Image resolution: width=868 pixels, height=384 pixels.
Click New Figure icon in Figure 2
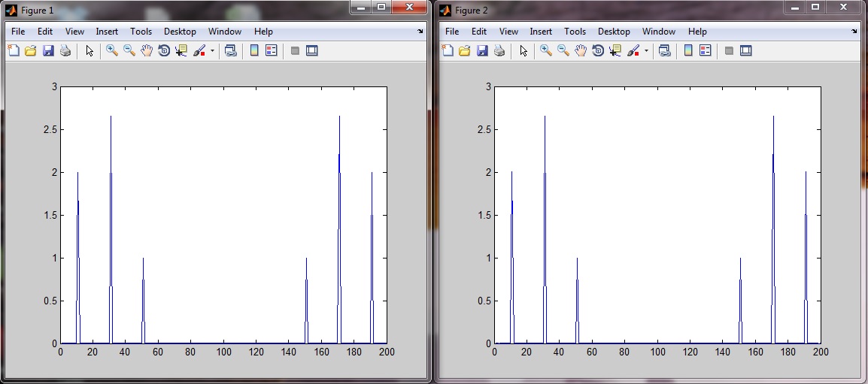tap(447, 51)
